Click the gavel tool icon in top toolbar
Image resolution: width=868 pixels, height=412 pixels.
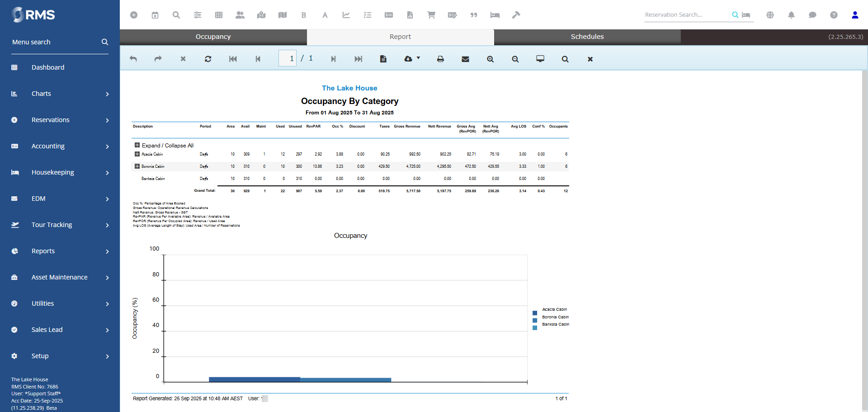(x=516, y=15)
